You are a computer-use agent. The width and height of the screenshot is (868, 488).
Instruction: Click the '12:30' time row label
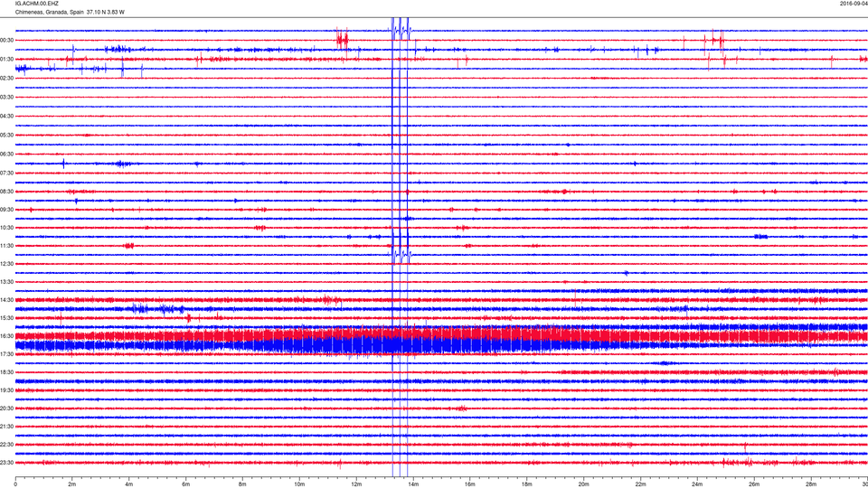point(6,264)
